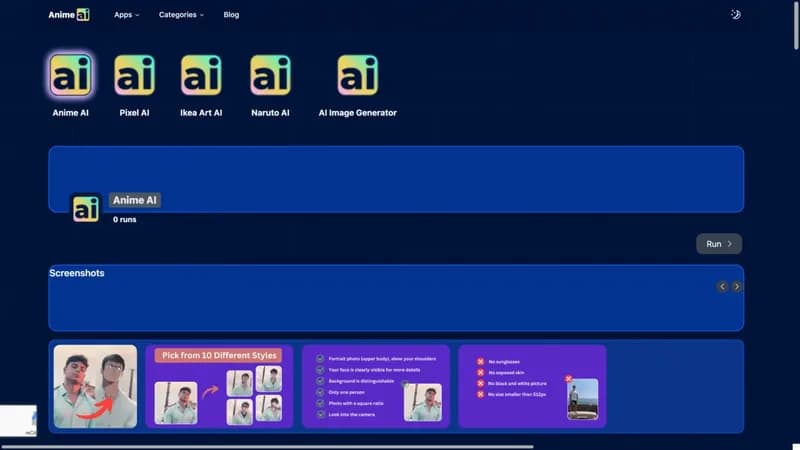Click the Ikea Art AI text label
The width and height of the screenshot is (800, 450).
pyautogui.click(x=201, y=113)
